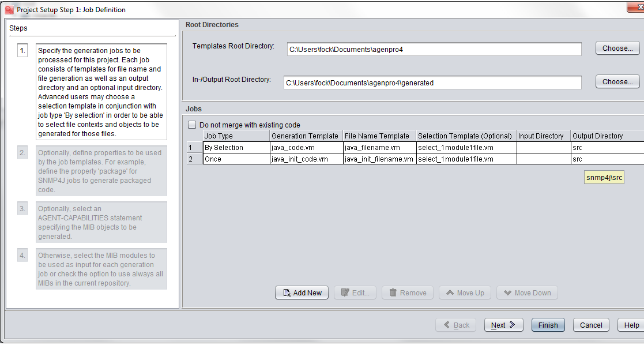The image size is (644, 345).
Task: Select the 'Once' job type cell
Action: click(236, 159)
